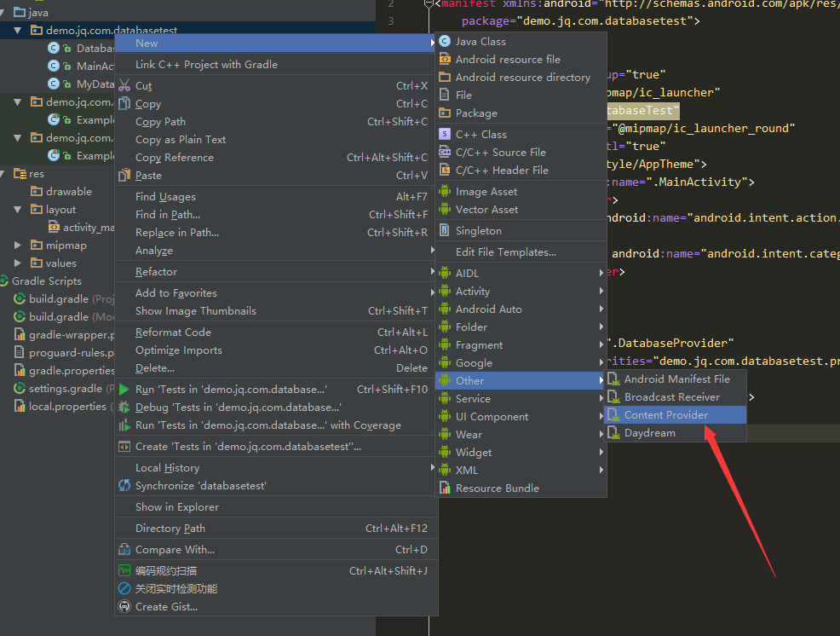Choose Broadcast Receiver menu entry
The height and width of the screenshot is (636, 840).
tap(675, 396)
